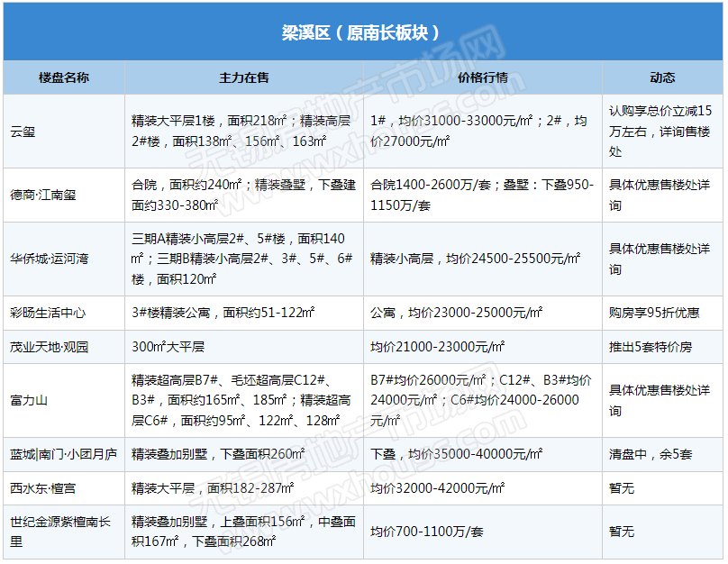Select the 楼盘名称 column header
Screen dimensions: 728x564
64,77
